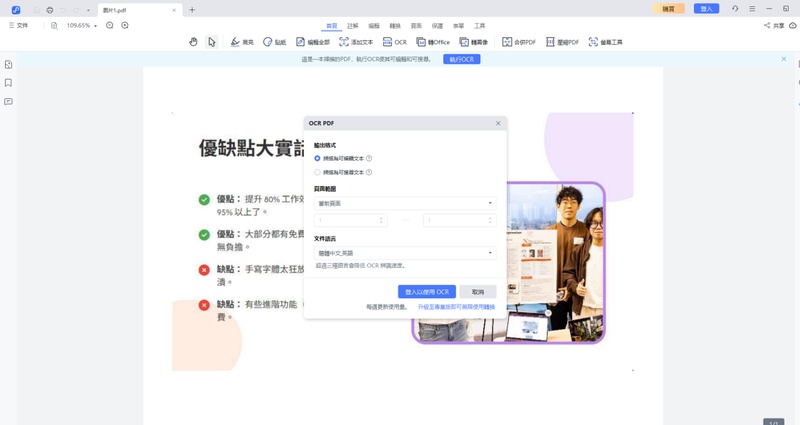Image resolution: width=800 pixels, height=425 pixels.
Task: Open the hamburger menu in title bar
Action: point(752,9)
